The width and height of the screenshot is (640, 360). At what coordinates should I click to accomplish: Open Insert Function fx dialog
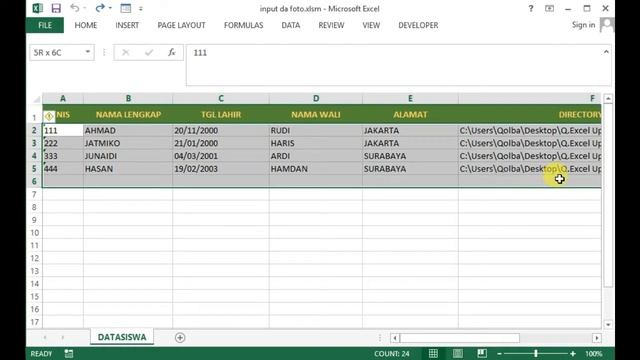click(172, 52)
